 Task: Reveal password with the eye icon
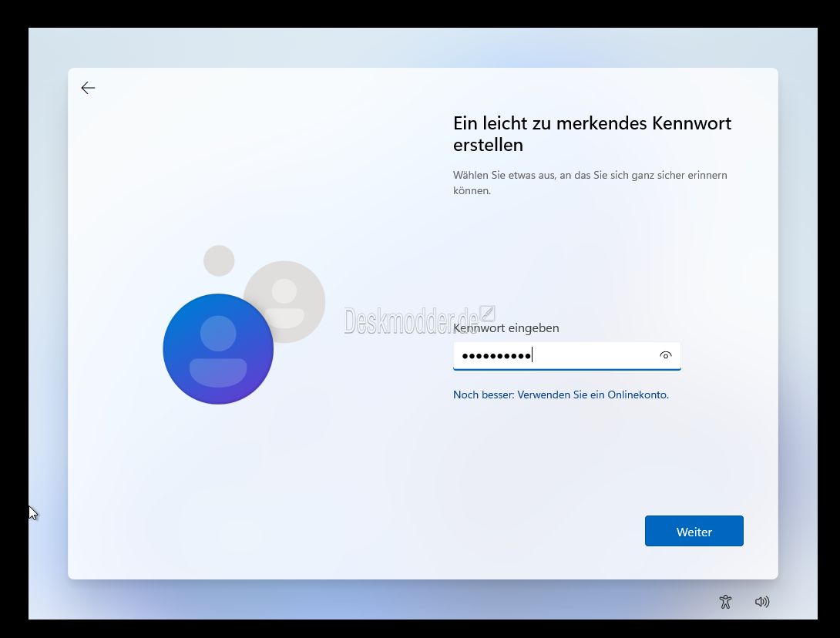tap(665, 355)
